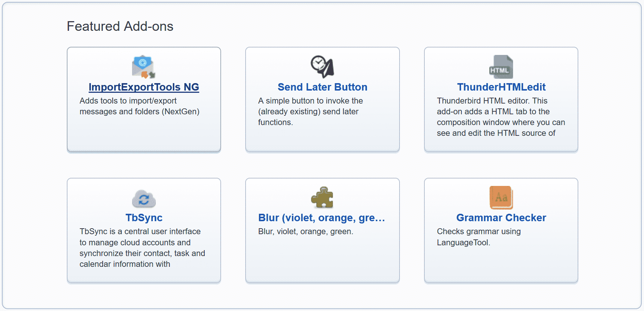Open the ThunderHTMLedit add-on link
Image resolution: width=644 pixels, height=311 pixels.
[x=501, y=87]
